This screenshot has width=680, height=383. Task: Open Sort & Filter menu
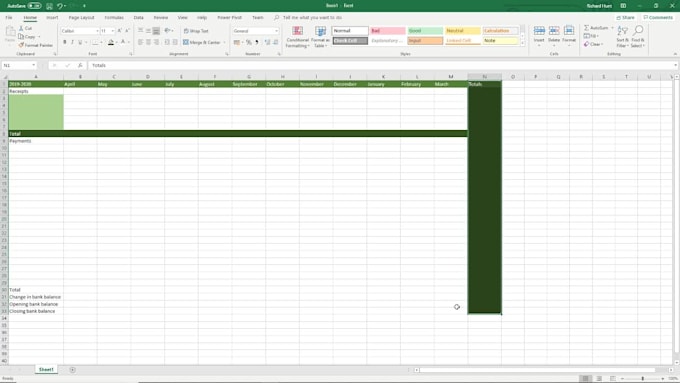click(622, 36)
